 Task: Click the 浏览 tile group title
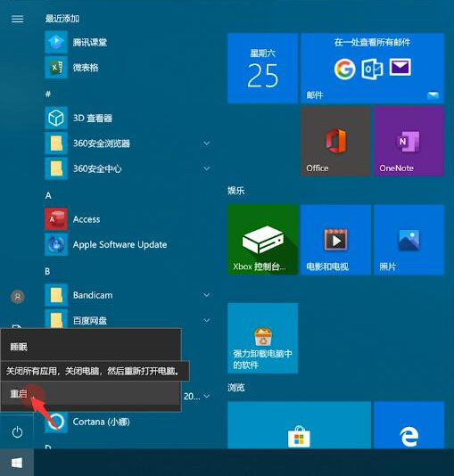coord(236,388)
